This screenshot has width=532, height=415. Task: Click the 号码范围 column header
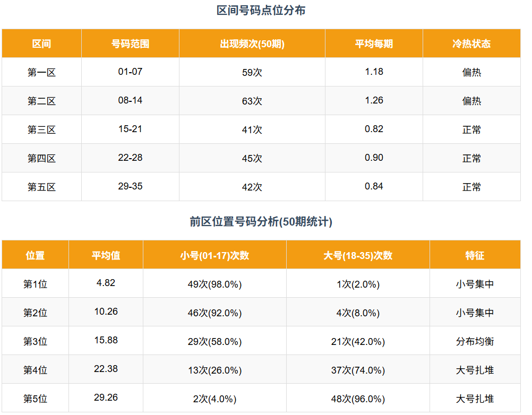(130, 44)
